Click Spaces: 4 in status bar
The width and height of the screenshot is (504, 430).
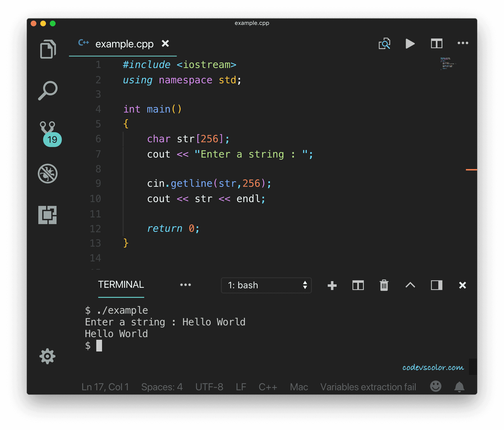[x=162, y=387]
